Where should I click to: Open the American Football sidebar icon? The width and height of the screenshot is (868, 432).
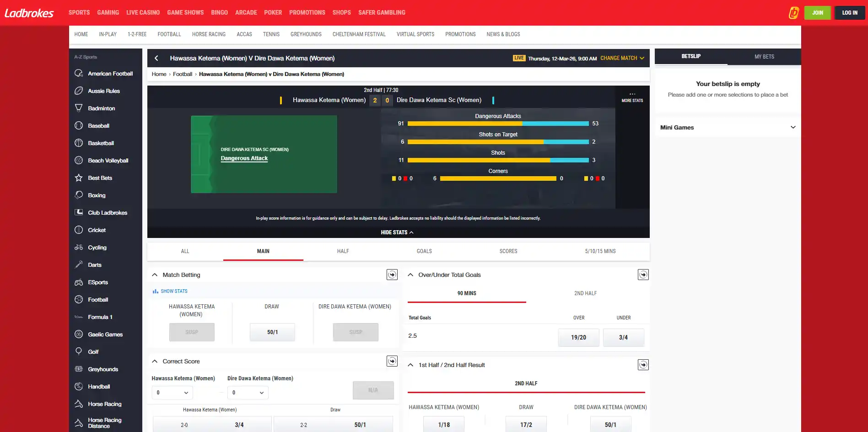(x=79, y=73)
